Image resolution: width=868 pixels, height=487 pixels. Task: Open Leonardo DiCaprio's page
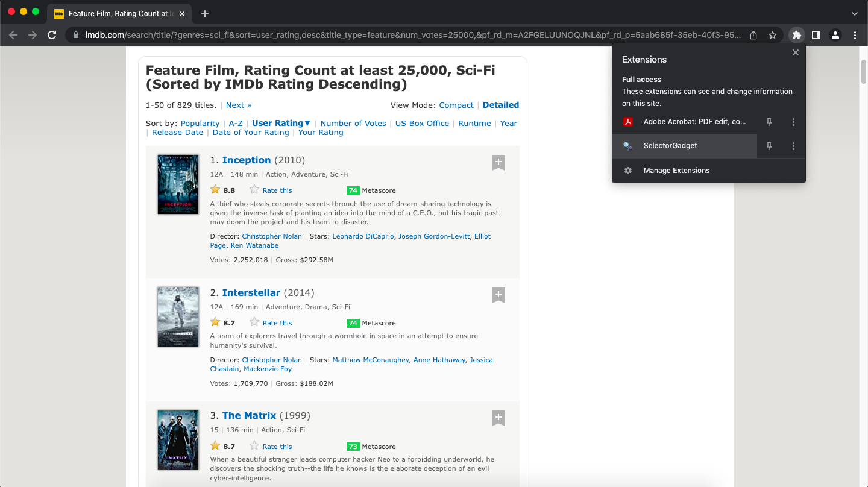[363, 237]
